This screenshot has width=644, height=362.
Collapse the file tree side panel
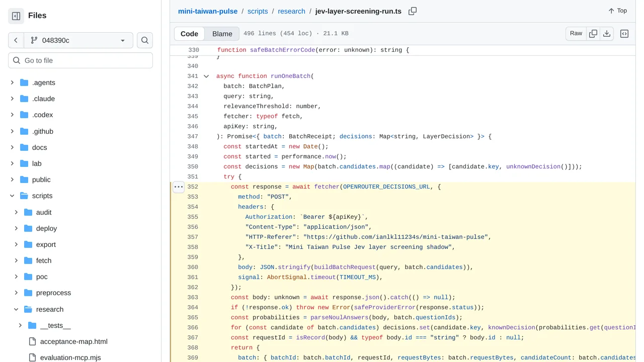point(16,16)
